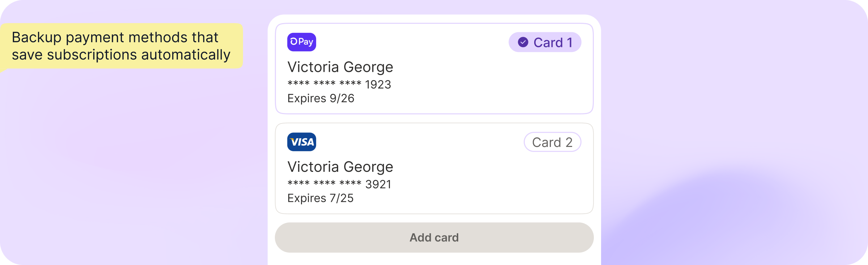Click Victoria George name on OPay card
Screen dimensions: 868x265
340,67
